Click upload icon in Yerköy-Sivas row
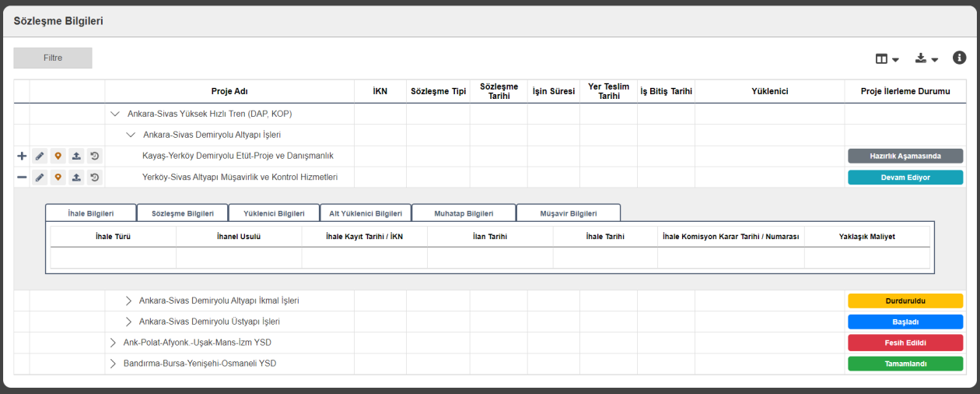 pyautogui.click(x=76, y=178)
